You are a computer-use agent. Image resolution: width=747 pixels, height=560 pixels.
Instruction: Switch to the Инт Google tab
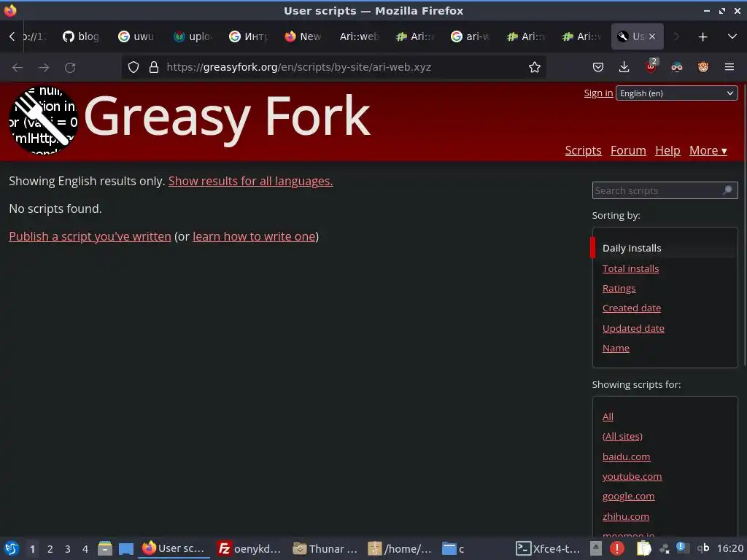(248, 36)
